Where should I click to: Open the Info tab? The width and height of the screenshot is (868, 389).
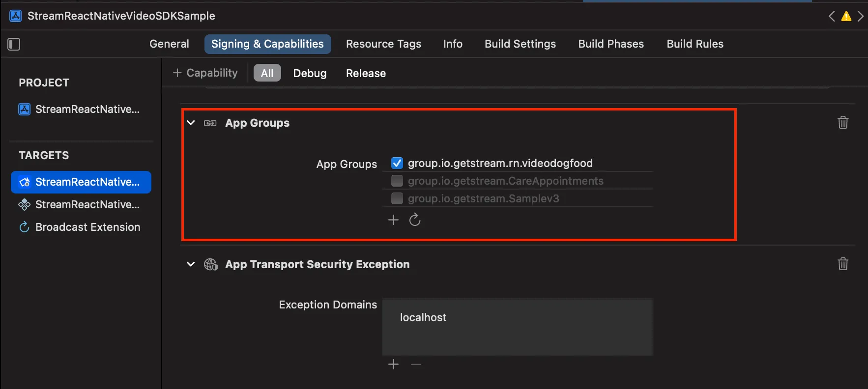453,44
